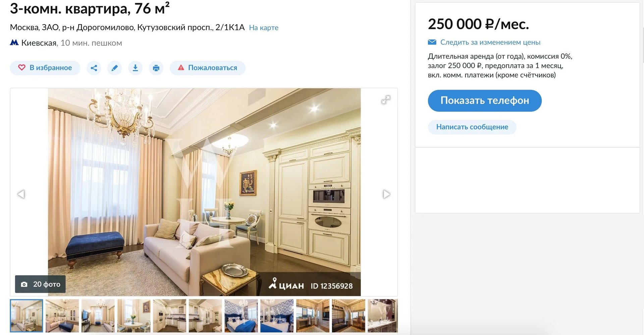Select the second living room thumbnail
Screen dimensions: 644x335
coord(62,316)
